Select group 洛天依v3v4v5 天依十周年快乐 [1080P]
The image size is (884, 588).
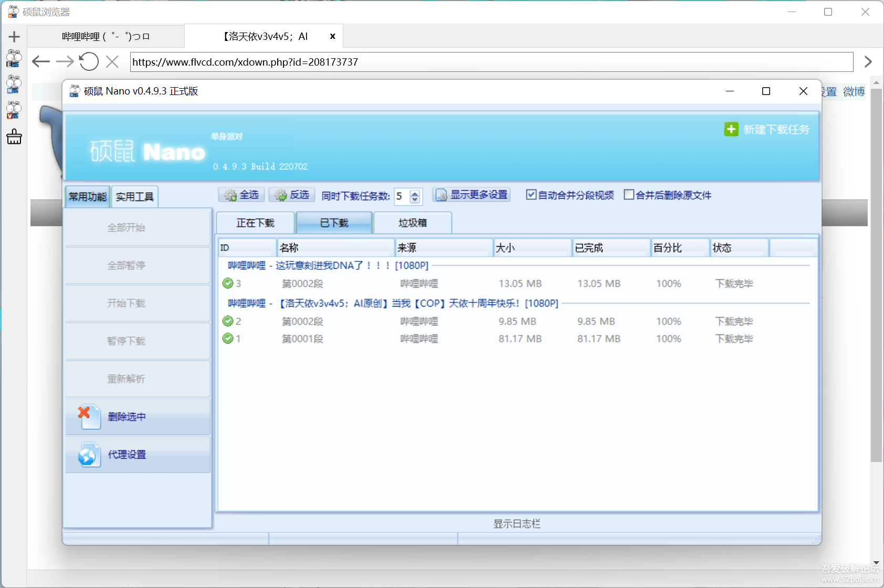tap(393, 303)
